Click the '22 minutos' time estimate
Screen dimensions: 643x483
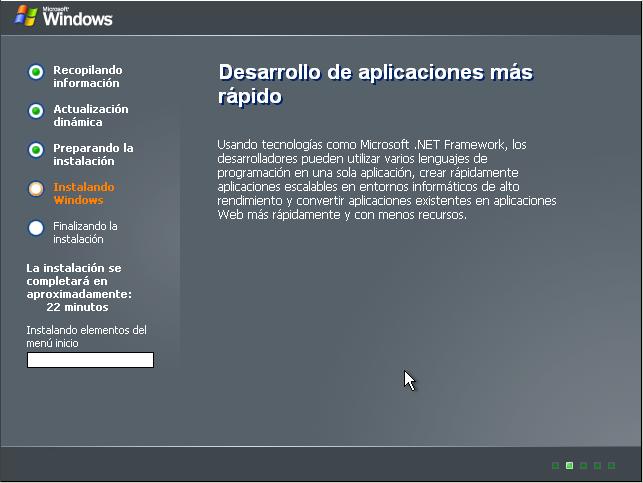tap(77, 307)
